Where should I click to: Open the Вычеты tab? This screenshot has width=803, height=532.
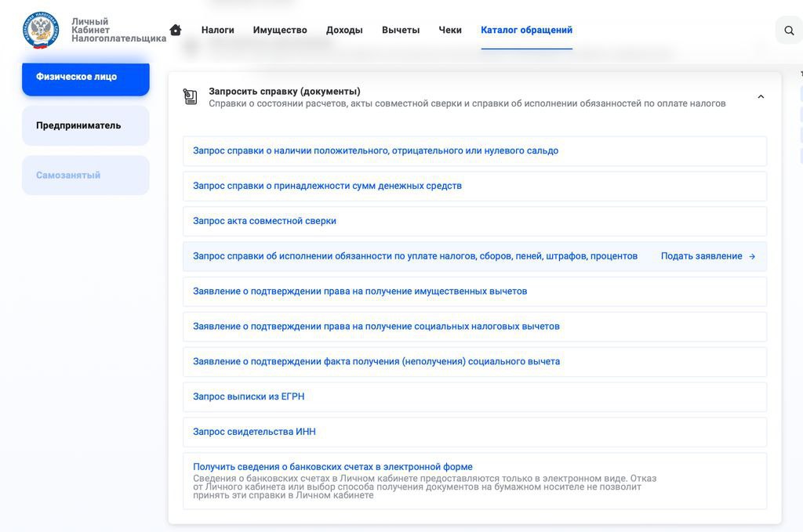401,30
